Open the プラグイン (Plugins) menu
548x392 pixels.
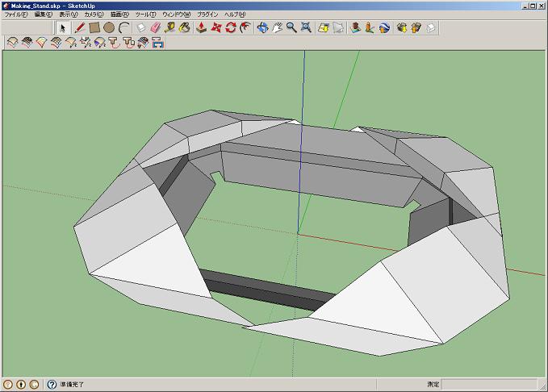(207, 15)
